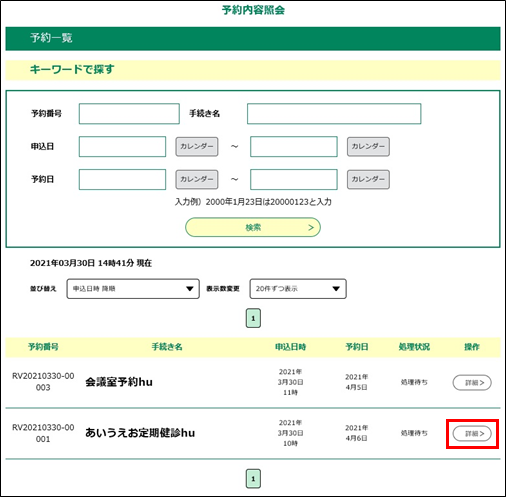Screen dimensions: 506x497
Task: Click the 3月30日 11時 application datetime cell
Action: click(290, 382)
